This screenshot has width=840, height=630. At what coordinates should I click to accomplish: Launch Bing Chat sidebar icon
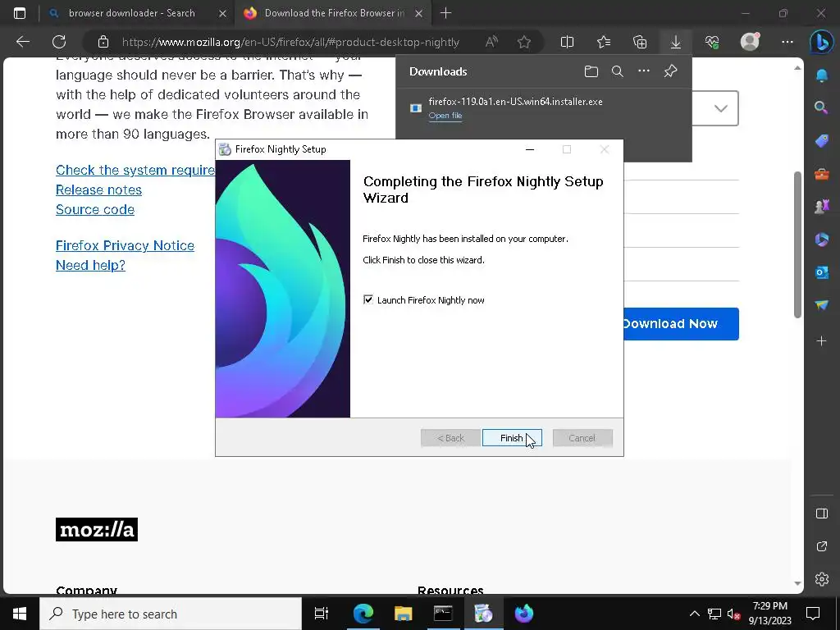click(822, 42)
